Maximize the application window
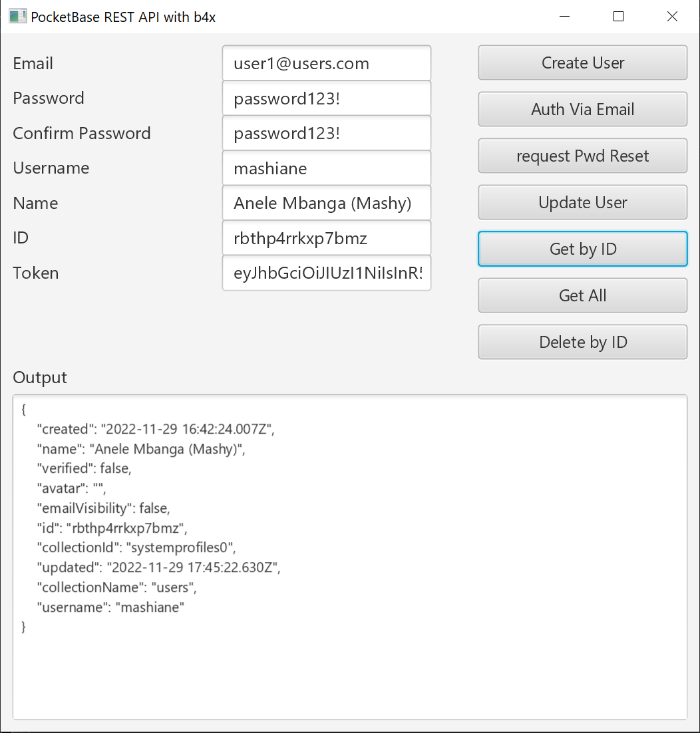This screenshot has height=733, width=700. point(618,17)
